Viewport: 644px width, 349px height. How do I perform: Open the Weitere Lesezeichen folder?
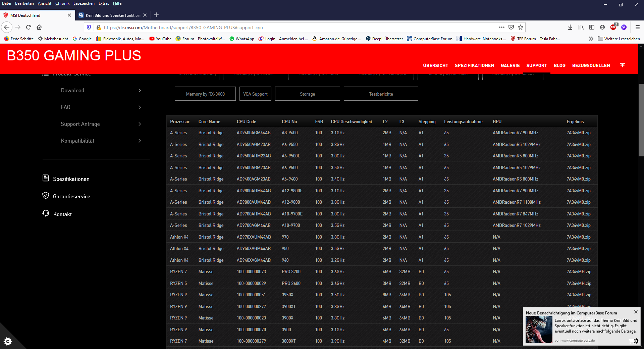(x=619, y=39)
